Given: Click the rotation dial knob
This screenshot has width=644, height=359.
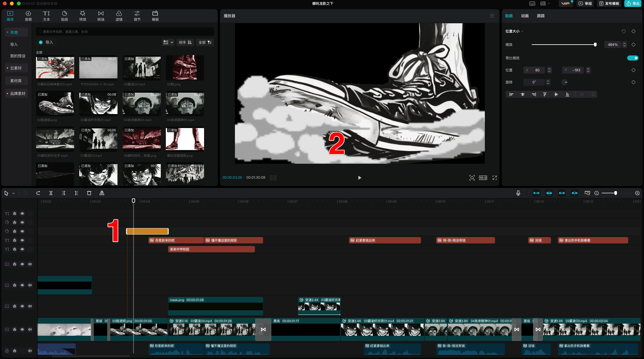Looking at the screenshot, I should [565, 82].
